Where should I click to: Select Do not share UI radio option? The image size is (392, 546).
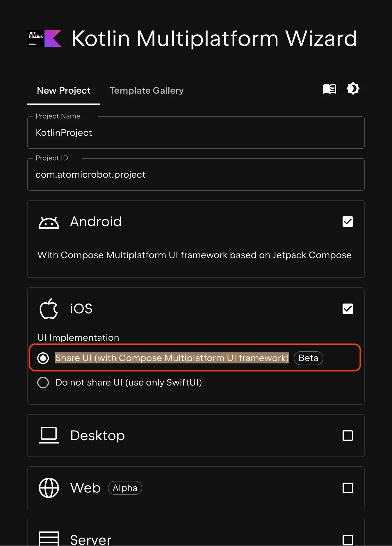[43, 383]
